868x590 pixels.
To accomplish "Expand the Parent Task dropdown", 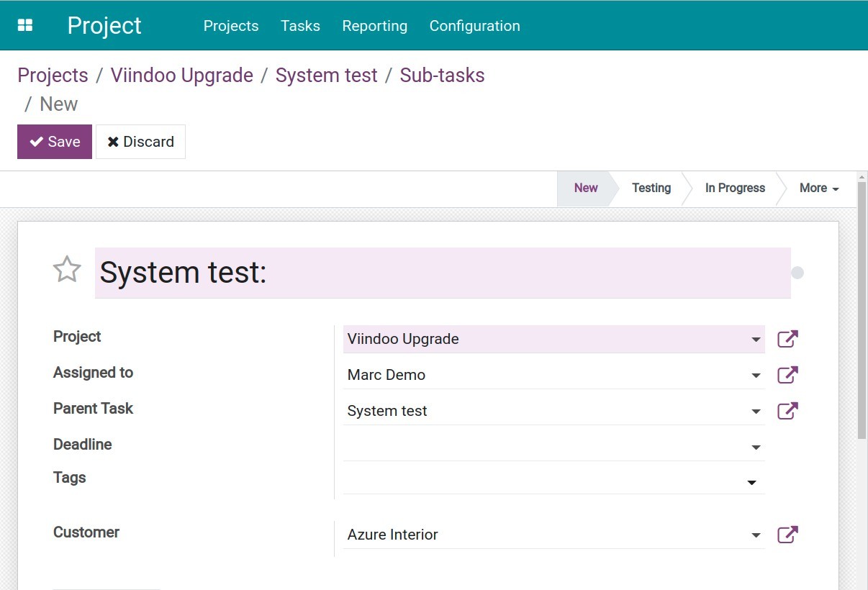I will [756, 411].
